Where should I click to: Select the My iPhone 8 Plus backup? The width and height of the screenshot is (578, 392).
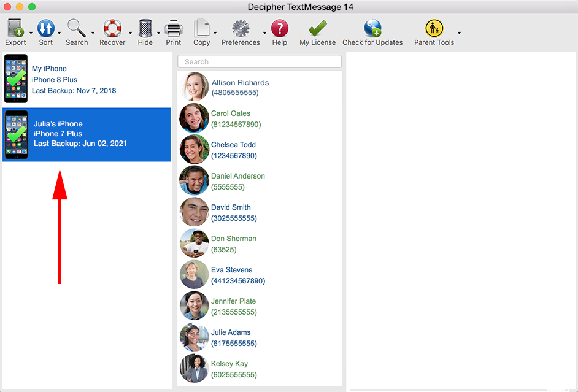click(86, 80)
